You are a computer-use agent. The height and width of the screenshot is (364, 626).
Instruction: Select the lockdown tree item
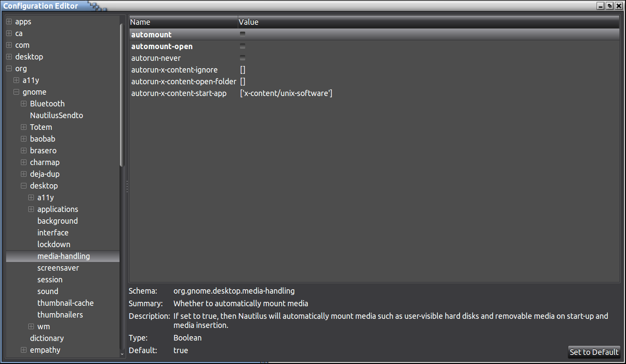point(54,244)
